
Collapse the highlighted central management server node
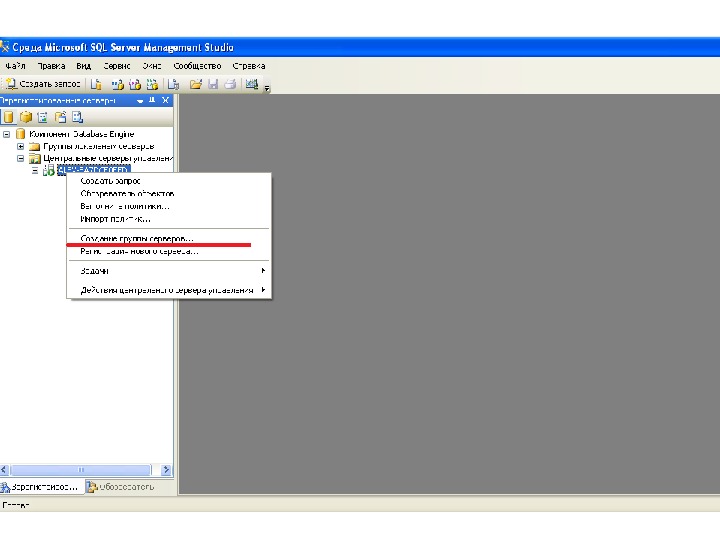(x=34, y=170)
